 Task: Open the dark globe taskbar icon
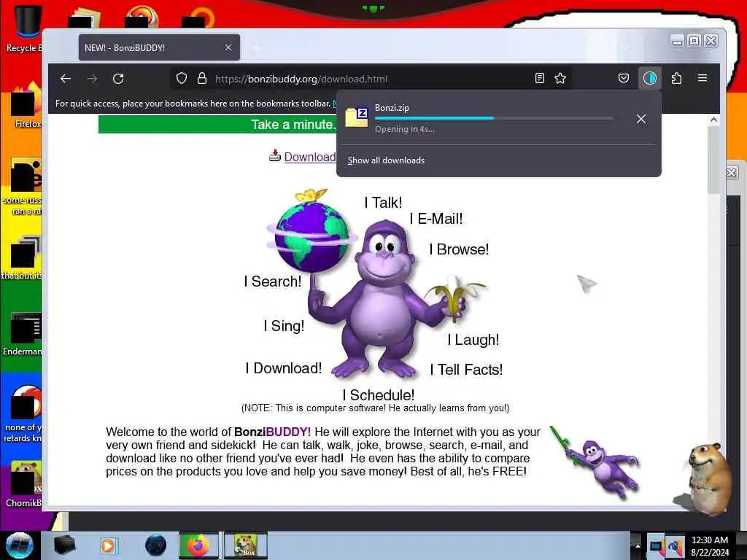click(x=156, y=545)
